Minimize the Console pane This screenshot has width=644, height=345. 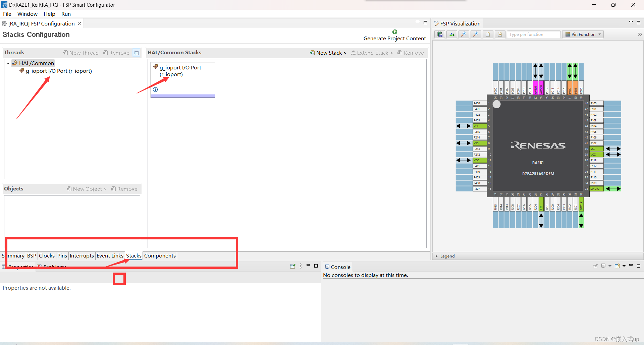(x=631, y=266)
